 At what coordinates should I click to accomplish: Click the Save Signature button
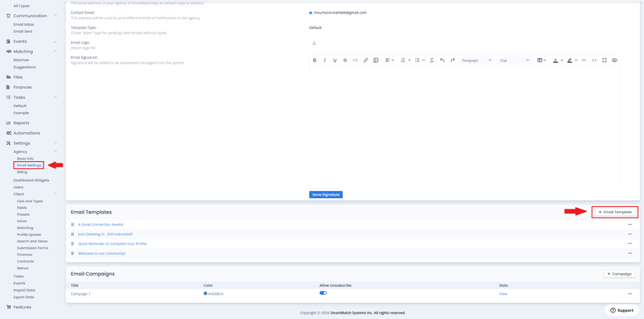point(326,194)
